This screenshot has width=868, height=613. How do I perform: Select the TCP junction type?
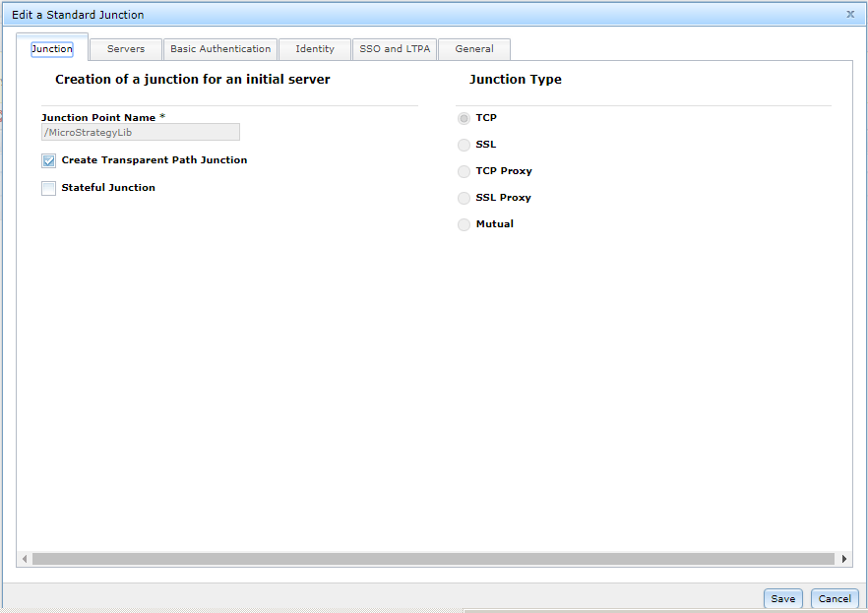tap(464, 118)
